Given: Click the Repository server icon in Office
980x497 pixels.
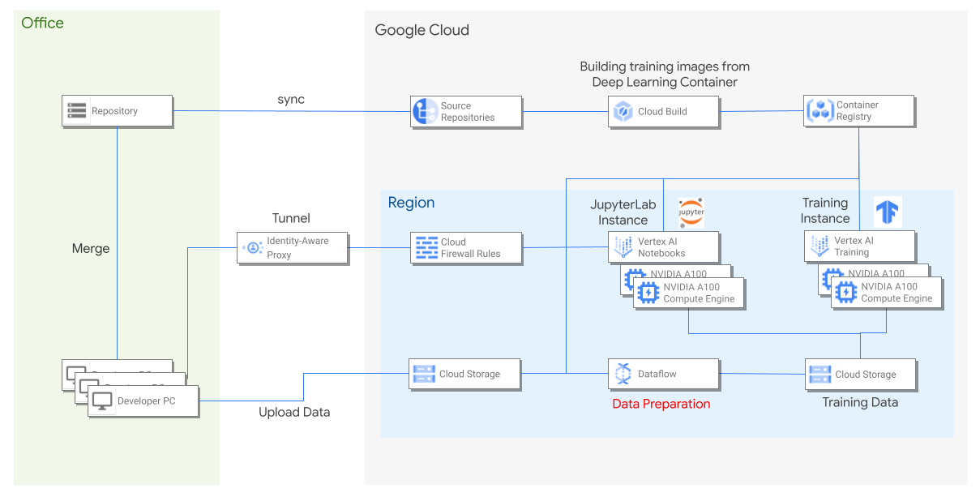Looking at the screenshot, I should [78, 111].
